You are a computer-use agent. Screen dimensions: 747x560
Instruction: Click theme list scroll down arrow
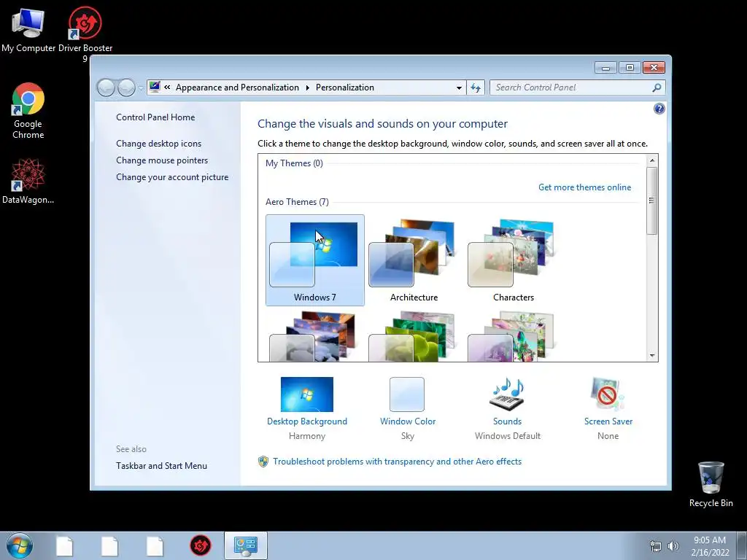click(x=652, y=356)
